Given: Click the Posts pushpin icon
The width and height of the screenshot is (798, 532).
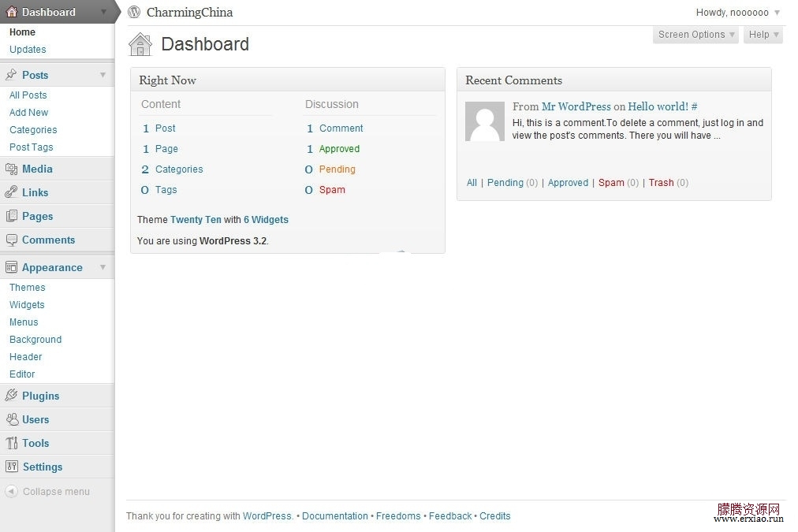Looking at the screenshot, I should pos(11,75).
